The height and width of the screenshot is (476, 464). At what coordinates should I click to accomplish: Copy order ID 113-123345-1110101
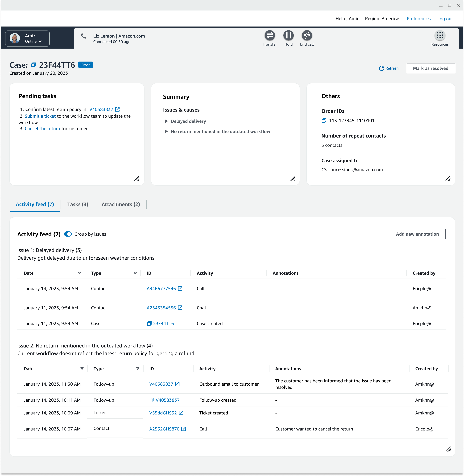pos(324,121)
